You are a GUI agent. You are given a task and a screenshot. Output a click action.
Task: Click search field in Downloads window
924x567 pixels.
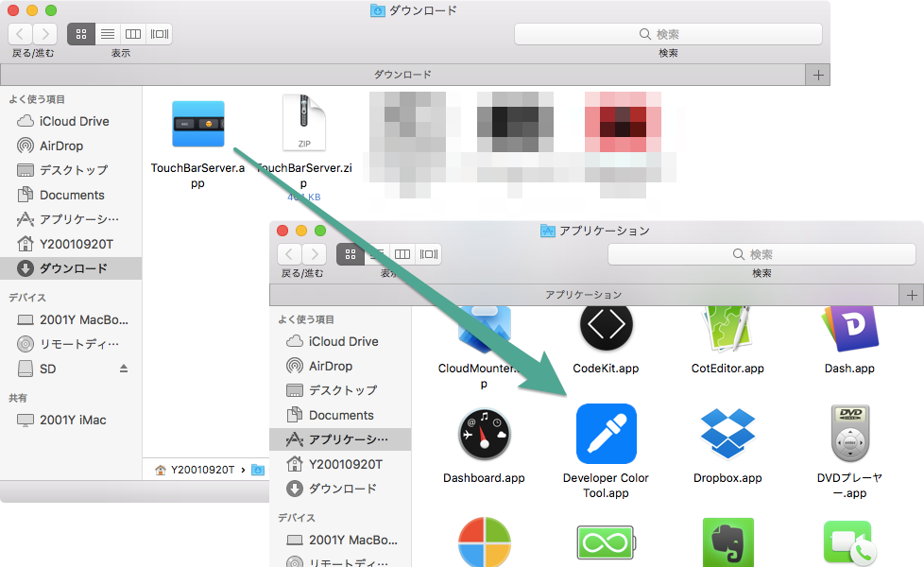click(x=668, y=34)
